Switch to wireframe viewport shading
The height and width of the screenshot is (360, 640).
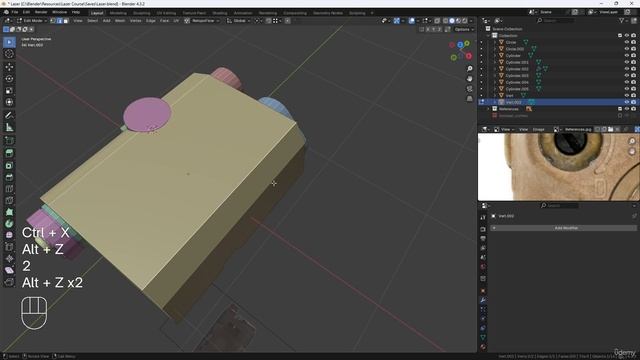pos(445,20)
